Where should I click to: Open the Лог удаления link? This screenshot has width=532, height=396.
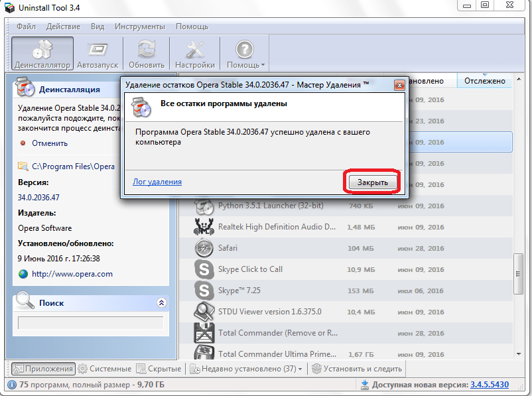point(157,181)
